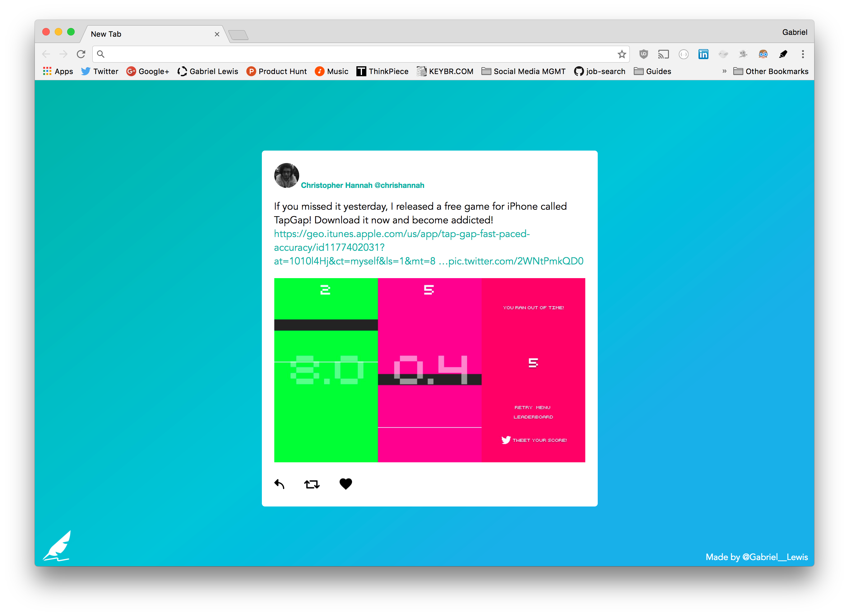Click the uBlock shield extension icon
Viewport: 849px width, 616px height.
click(x=643, y=54)
